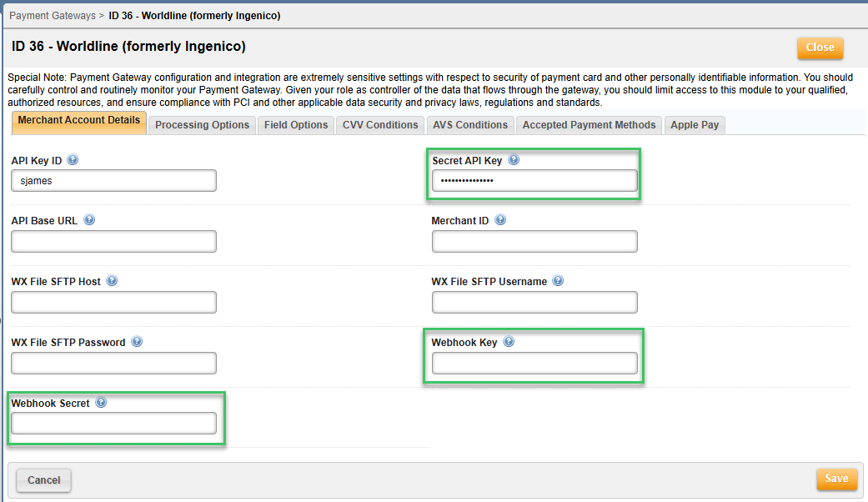Open the Field Options tab
This screenshot has width=868, height=502.
[x=296, y=125]
